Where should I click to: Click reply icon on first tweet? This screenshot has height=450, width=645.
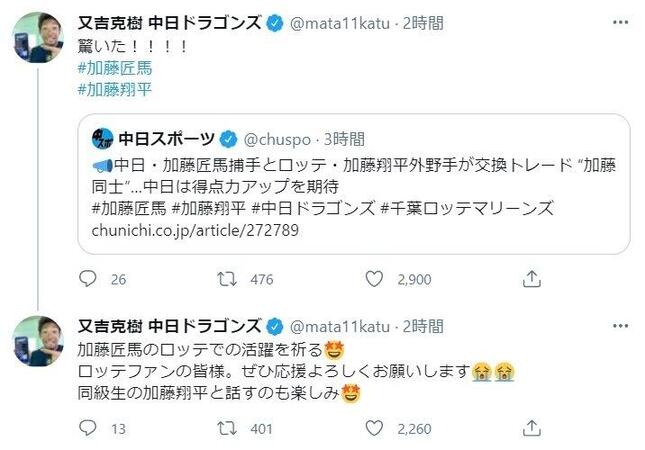coord(88,279)
